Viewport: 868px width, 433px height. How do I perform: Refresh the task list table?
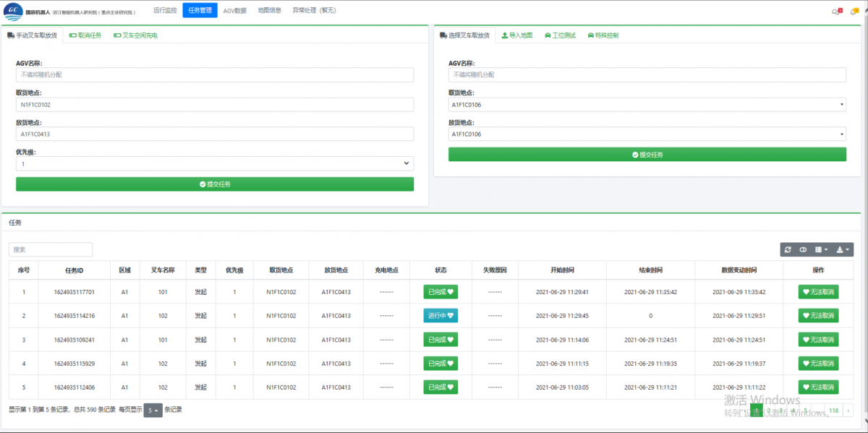tap(788, 249)
